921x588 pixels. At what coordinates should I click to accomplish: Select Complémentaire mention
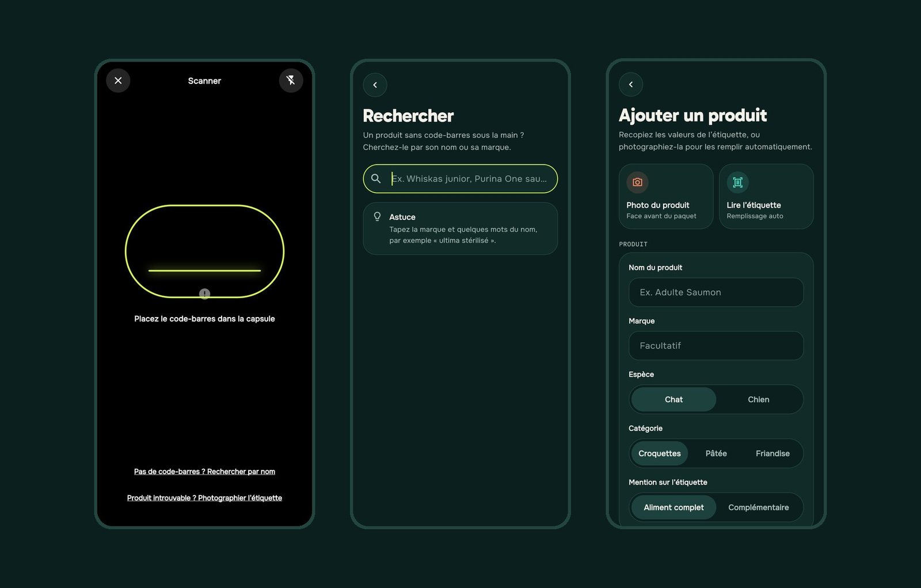point(759,507)
